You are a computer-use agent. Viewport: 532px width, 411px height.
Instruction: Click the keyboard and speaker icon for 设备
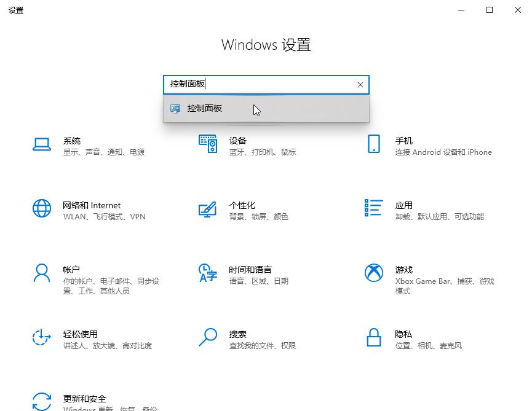[208, 144]
